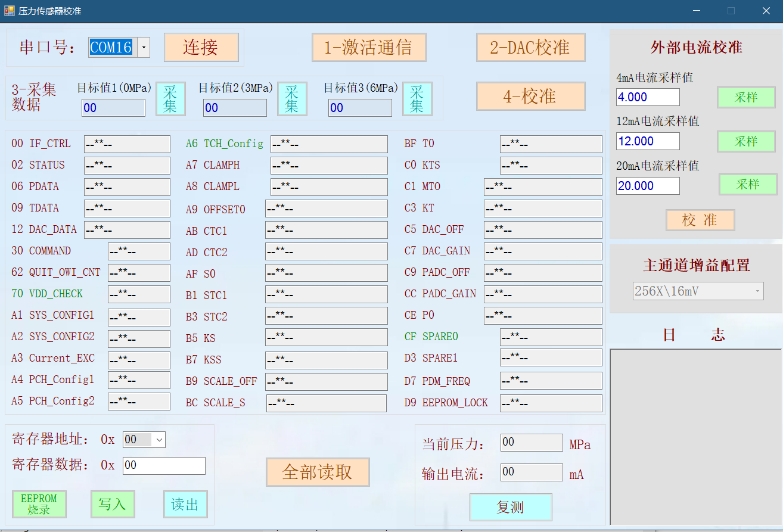Click 采集 next to 目标值2(3MPa)
Screen dimensions: 783x532
pyautogui.click(x=292, y=98)
